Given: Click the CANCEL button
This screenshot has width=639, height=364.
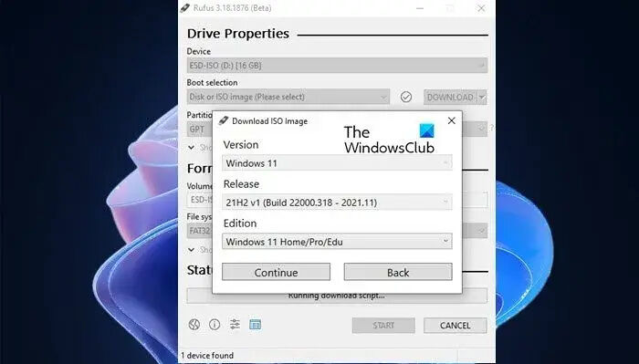Looking at the screenshot, I should 456,326.
